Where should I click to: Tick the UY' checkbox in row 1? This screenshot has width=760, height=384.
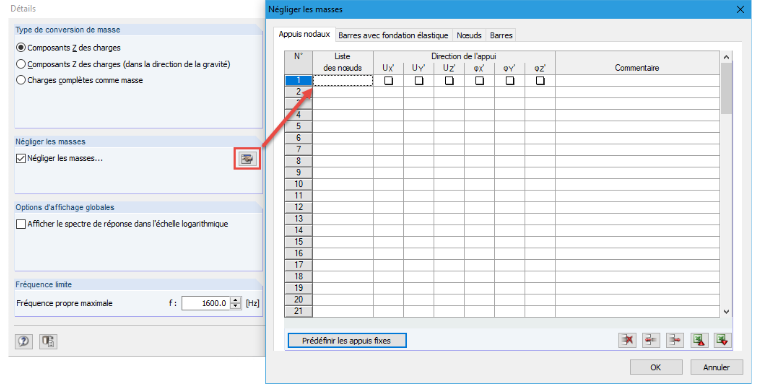click(x=419, y=80)
